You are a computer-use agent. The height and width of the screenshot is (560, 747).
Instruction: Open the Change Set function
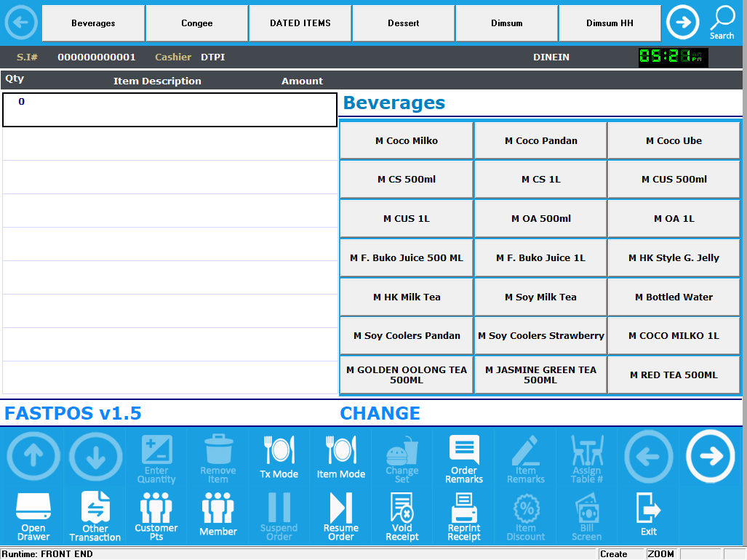[402, 458]
